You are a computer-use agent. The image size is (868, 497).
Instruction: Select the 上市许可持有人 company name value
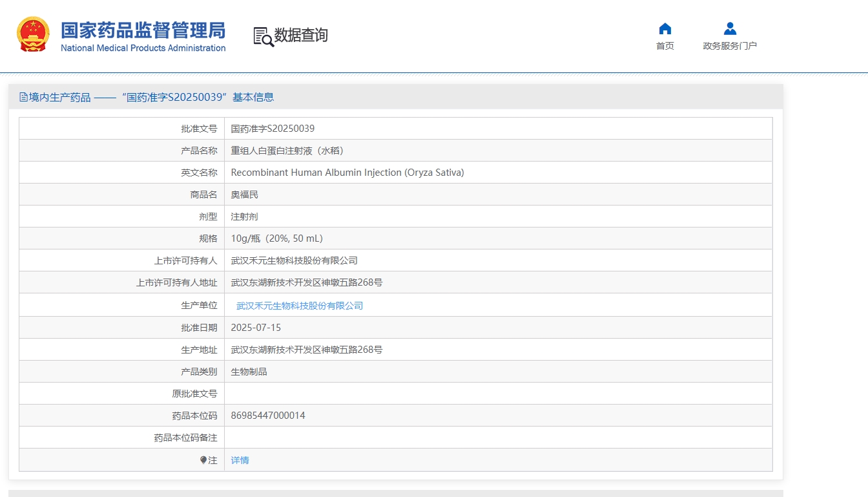click(x=294, y=260)
